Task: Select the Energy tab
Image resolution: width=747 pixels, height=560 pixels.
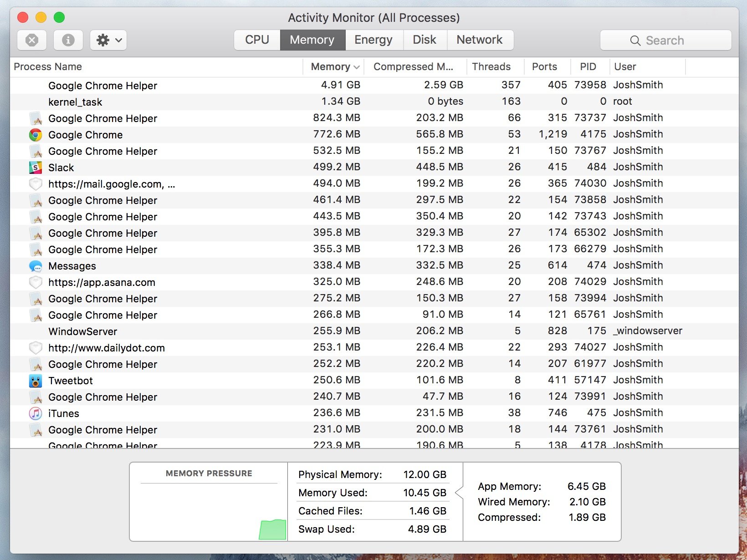Action: 373,40
